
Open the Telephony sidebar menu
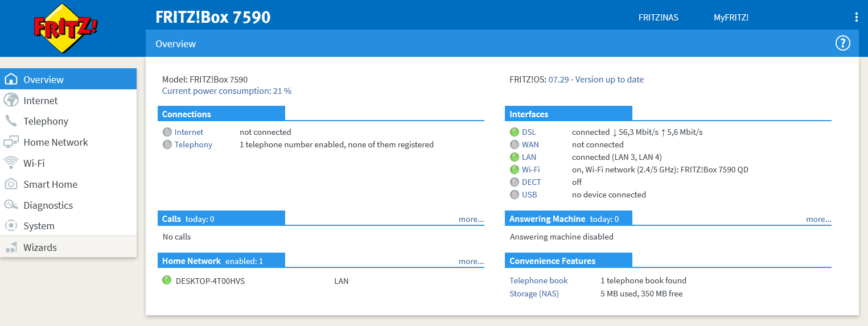[68, 121]
